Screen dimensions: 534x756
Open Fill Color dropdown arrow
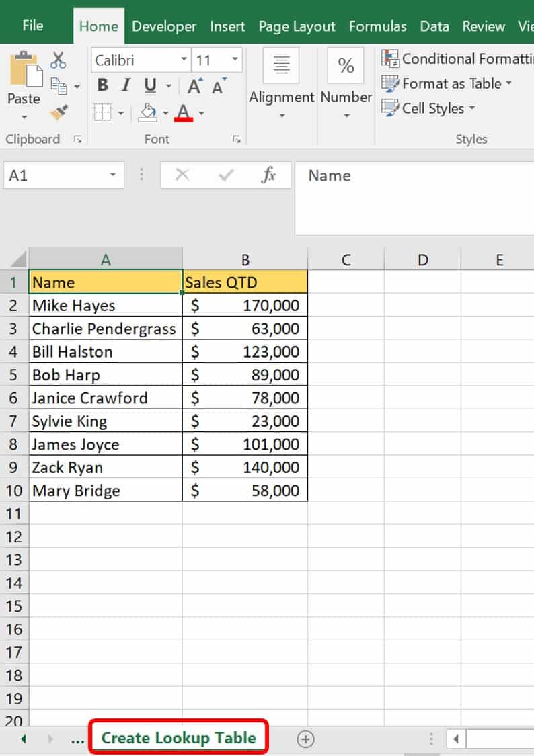(165, 114)
